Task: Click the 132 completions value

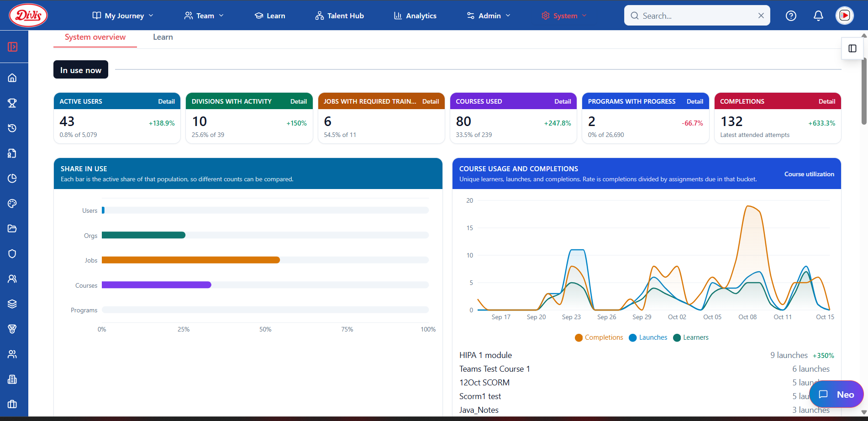Action: click(731, 121)
